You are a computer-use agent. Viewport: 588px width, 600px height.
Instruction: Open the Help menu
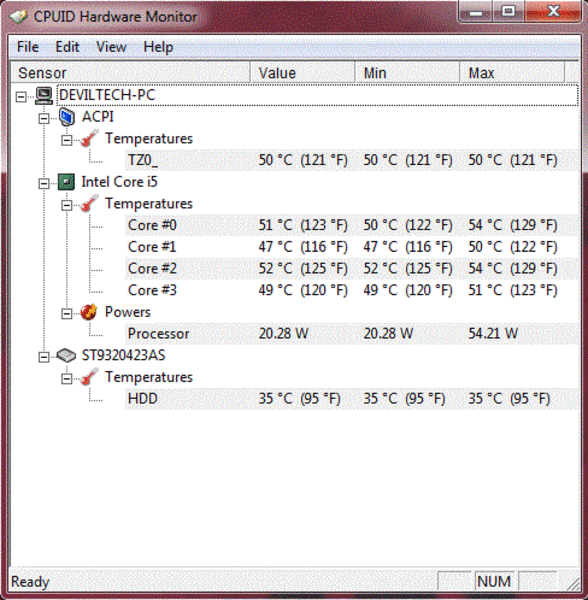pyautogui.click(x=158, y=47)
